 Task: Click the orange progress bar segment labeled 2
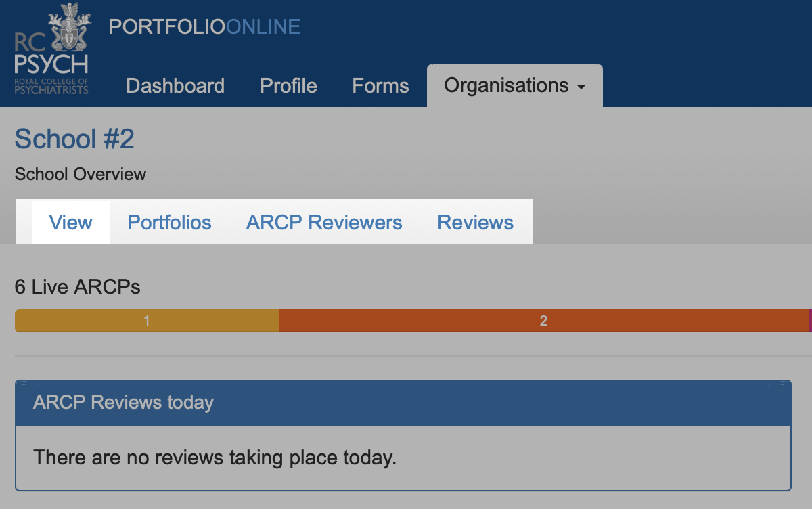(x=543, y=321)
